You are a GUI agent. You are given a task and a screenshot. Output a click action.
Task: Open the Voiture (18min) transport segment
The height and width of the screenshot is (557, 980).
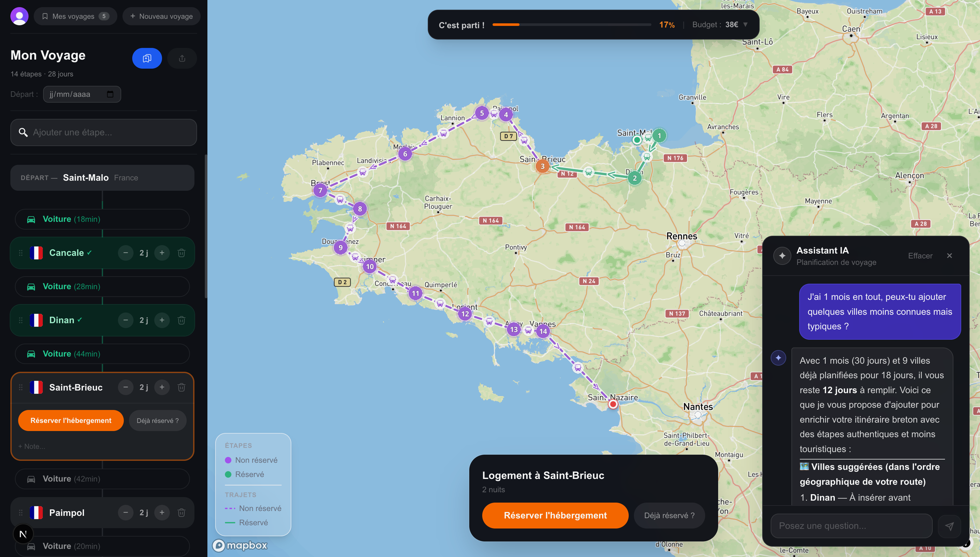pyautogui.click(x=102, y=219)
